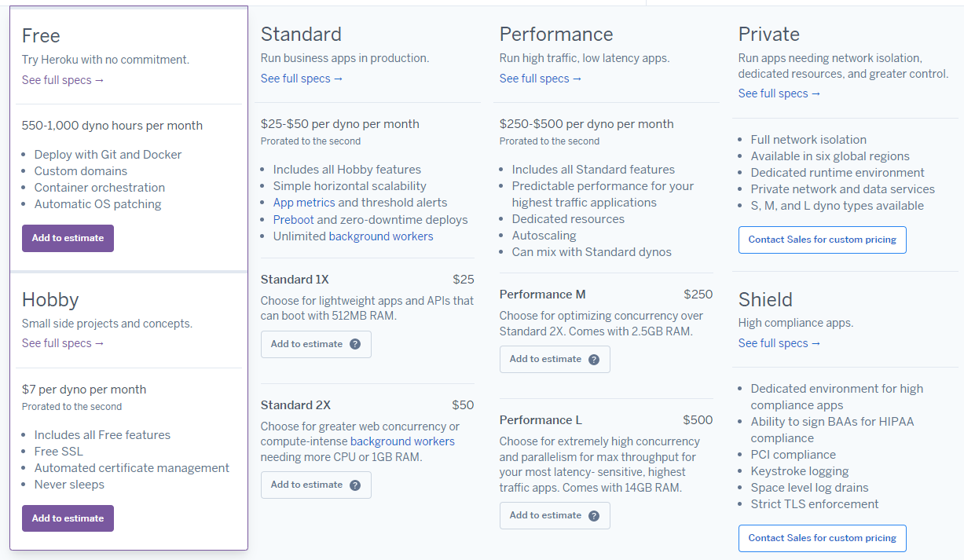The height and width of the screenshot is (560, 964).
Task: Add Standard 2X dyno to estimate
Action: pyautogui.click(x=306, y=485)
